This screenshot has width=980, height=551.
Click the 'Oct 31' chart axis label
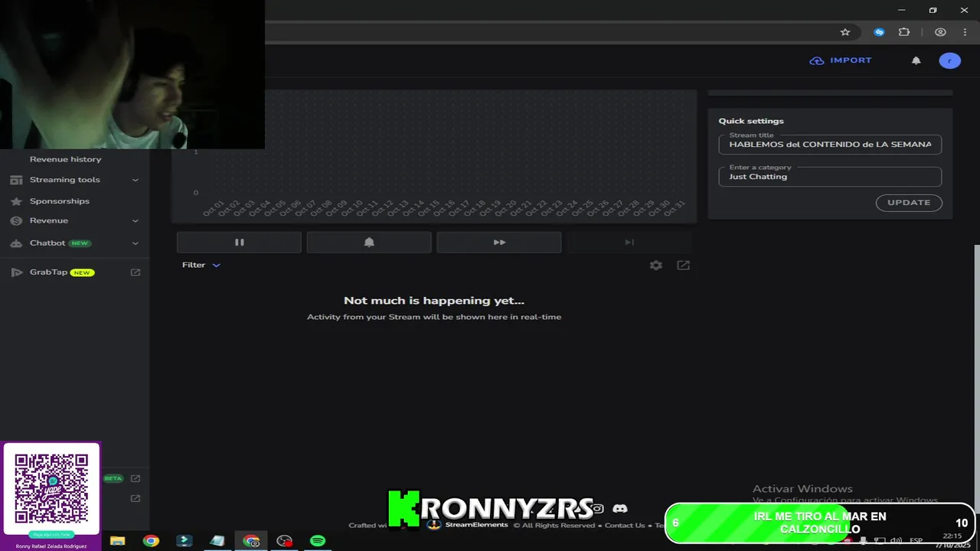coord(675,207)
